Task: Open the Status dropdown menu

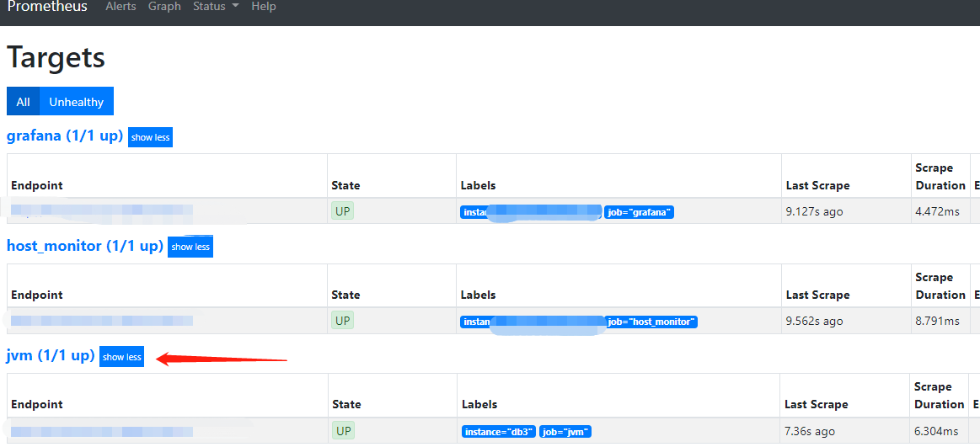Action: coord(216,7)
